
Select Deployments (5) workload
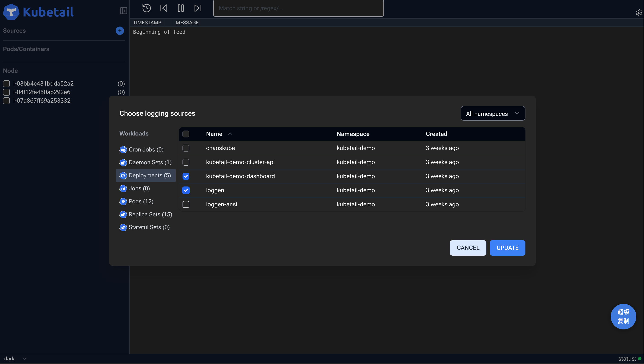point(146,176)
